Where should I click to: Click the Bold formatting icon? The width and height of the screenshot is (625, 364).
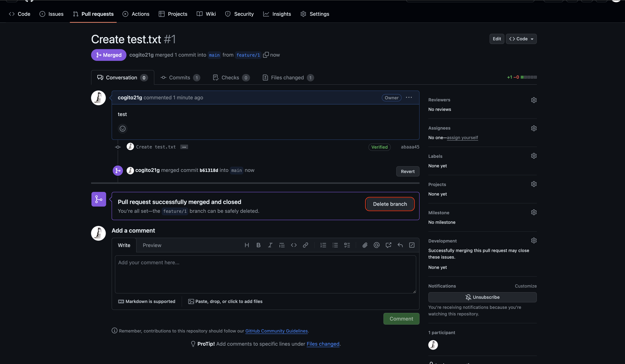pyautogui.click(x=258, y=245)
